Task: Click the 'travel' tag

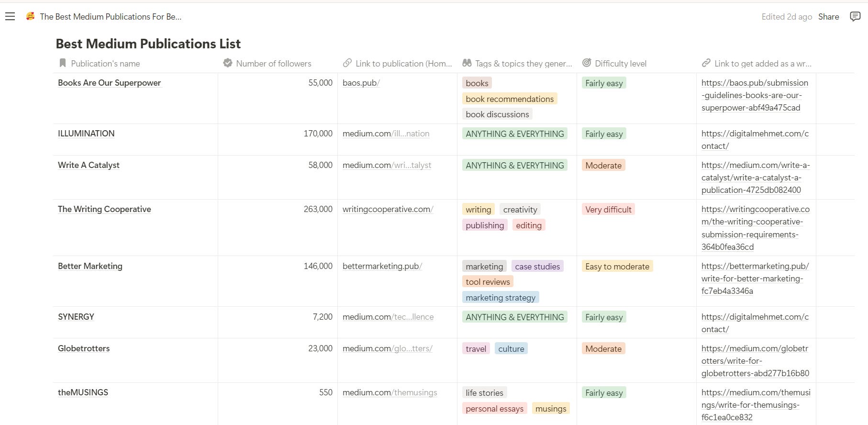Action: coord(476,349)
